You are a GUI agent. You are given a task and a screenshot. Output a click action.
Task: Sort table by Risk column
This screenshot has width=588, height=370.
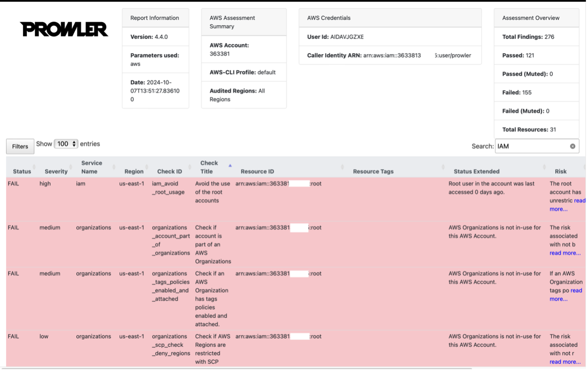click(560, 171)
